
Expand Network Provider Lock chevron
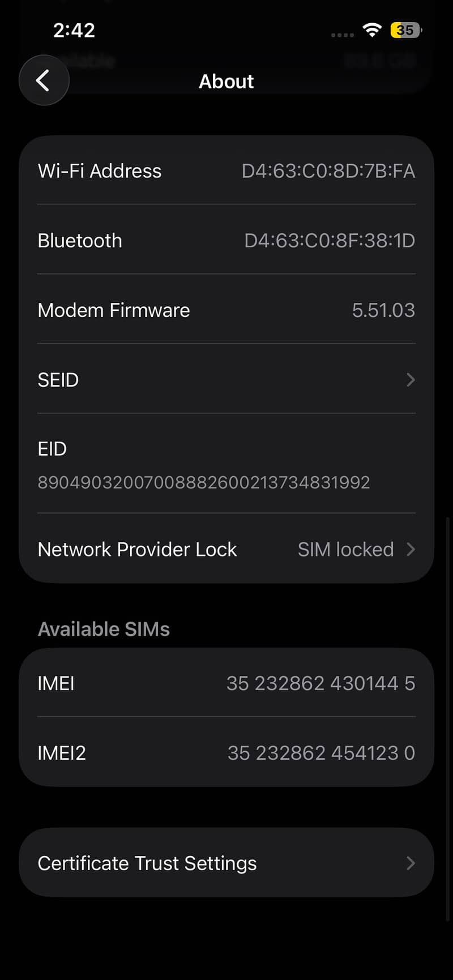[411, 549]
